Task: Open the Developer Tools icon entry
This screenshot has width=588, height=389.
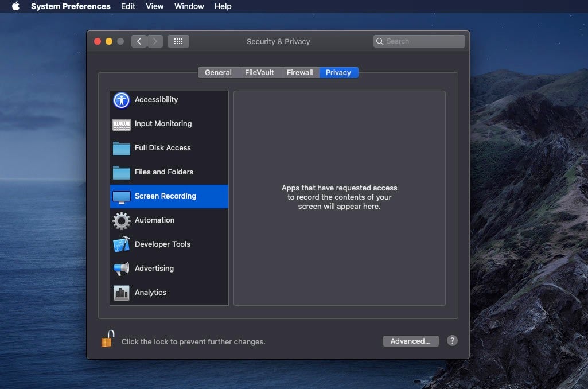Action: coord(121,244)
